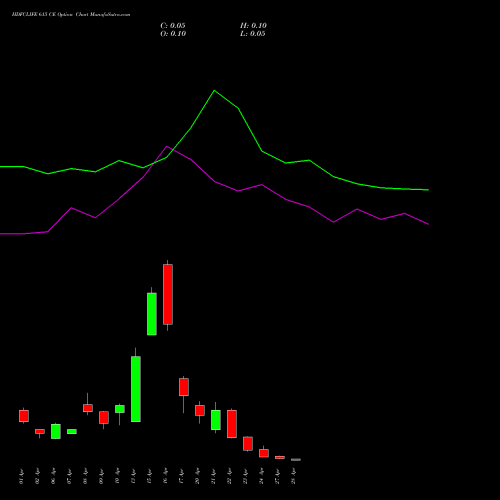Select the green candle above 10 Apr
This screenshot has width=500, height=500.
(x=120, y=409)
